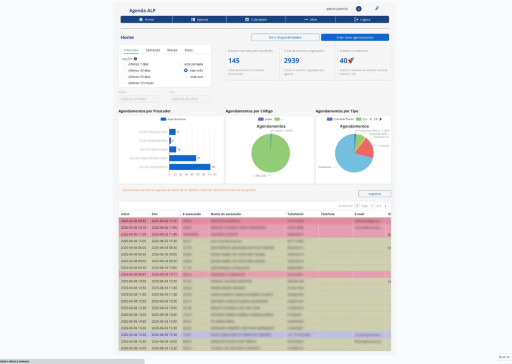The image size is (512, 364).
Task: Switch to the Semanas tab
Action: tap(153, 50)
